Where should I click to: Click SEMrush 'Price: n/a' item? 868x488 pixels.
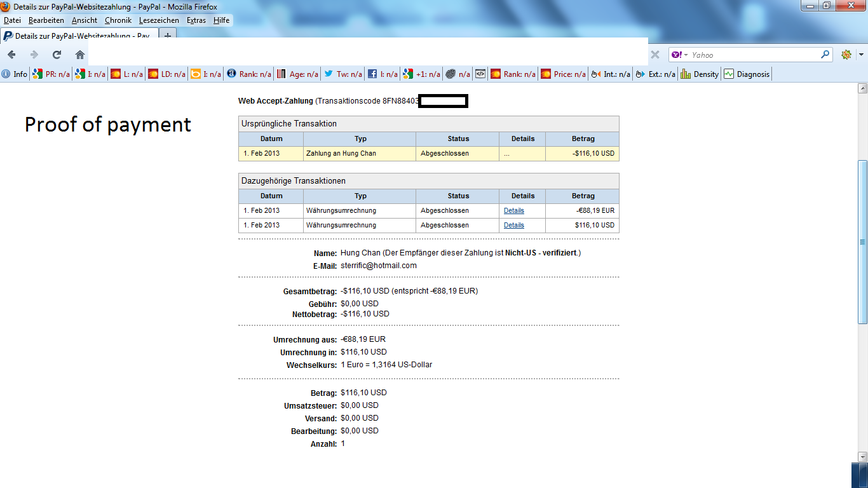click(564, 74)
